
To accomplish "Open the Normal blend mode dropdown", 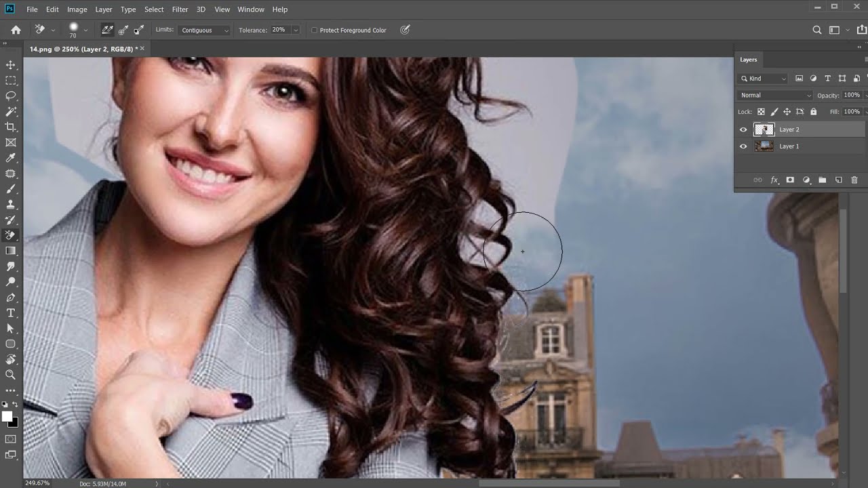I will [775, 96].
